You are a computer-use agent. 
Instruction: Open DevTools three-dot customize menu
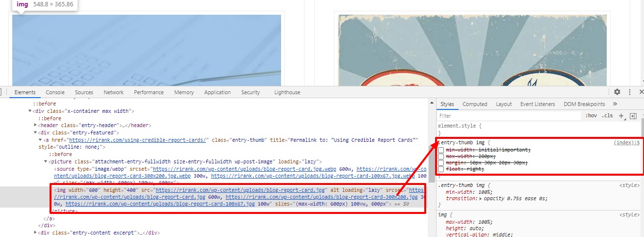pos(629,92)
